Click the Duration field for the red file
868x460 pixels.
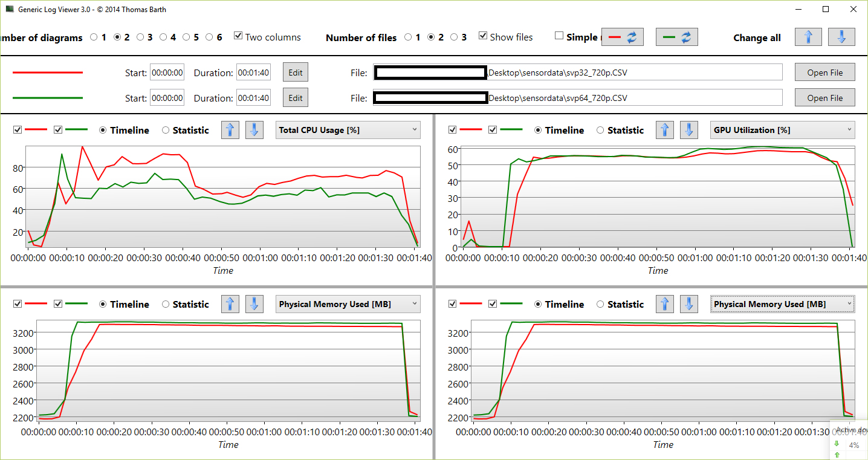click(253, 73)
